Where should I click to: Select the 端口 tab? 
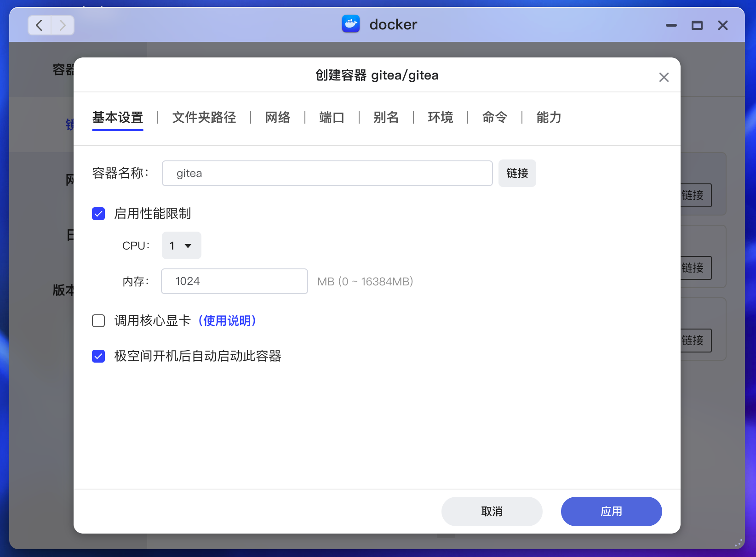(332, 118)
